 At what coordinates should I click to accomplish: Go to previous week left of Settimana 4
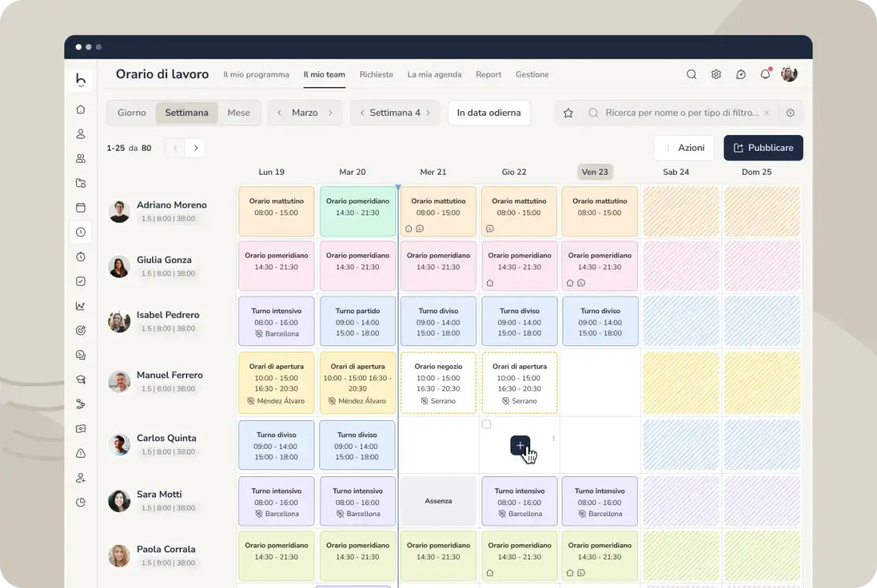click(362, 113)
